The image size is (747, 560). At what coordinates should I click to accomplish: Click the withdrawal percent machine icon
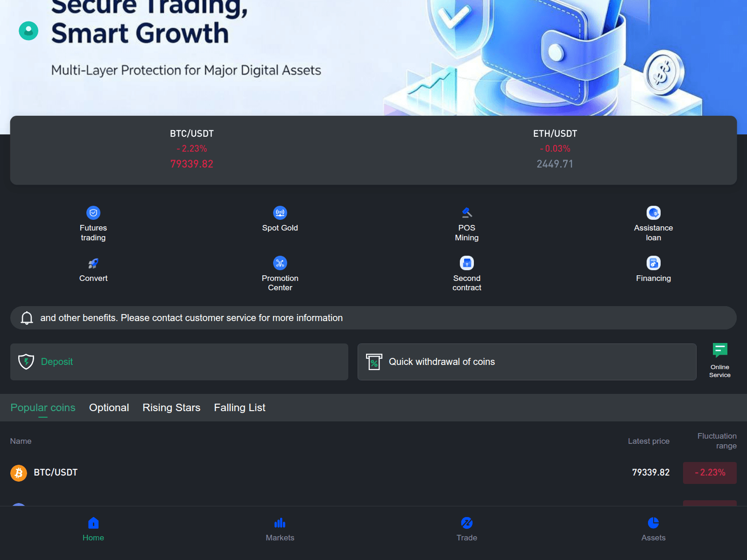374,362
